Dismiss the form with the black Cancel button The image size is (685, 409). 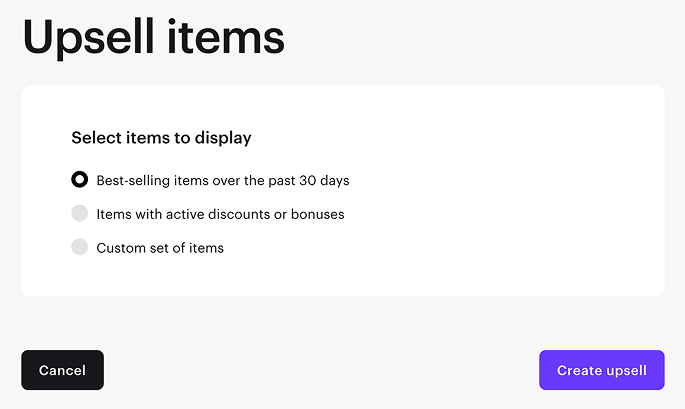(x=62, y=370)
